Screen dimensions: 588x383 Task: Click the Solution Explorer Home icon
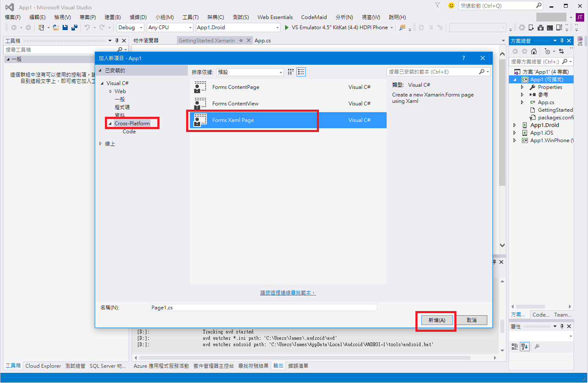click(x=534, y=51)
